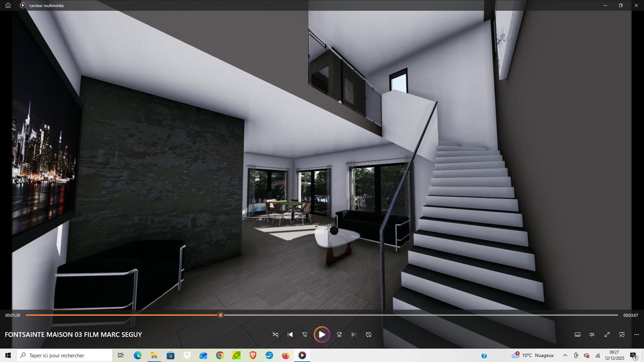Open File Explorer from taskbar
Viewport: 644px width, 362px height.
tap(154, 355)
